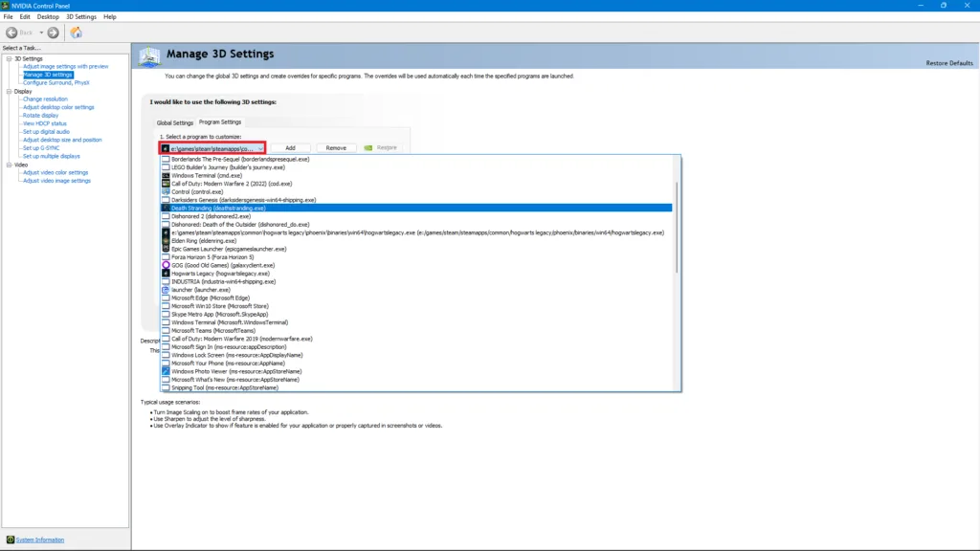
Task: Click the program list vertical scrollbar
Action: tap(677, 230)
